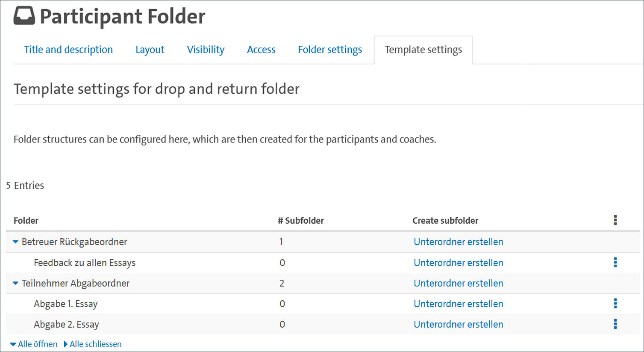Screen dimensions: 644x352
Task: Collapse the Betreuer Rückgabeordner folder
Action: pyautogui.click(x=16, y=242)
